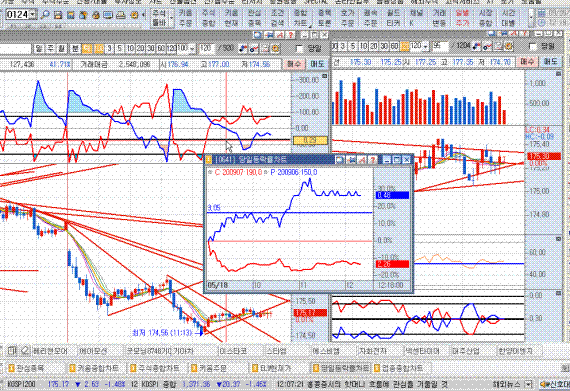Click the blue 매도 button in the right chart
Image resolution: width=570 pixels, height=391 pixels.
(x=551, y=62)
